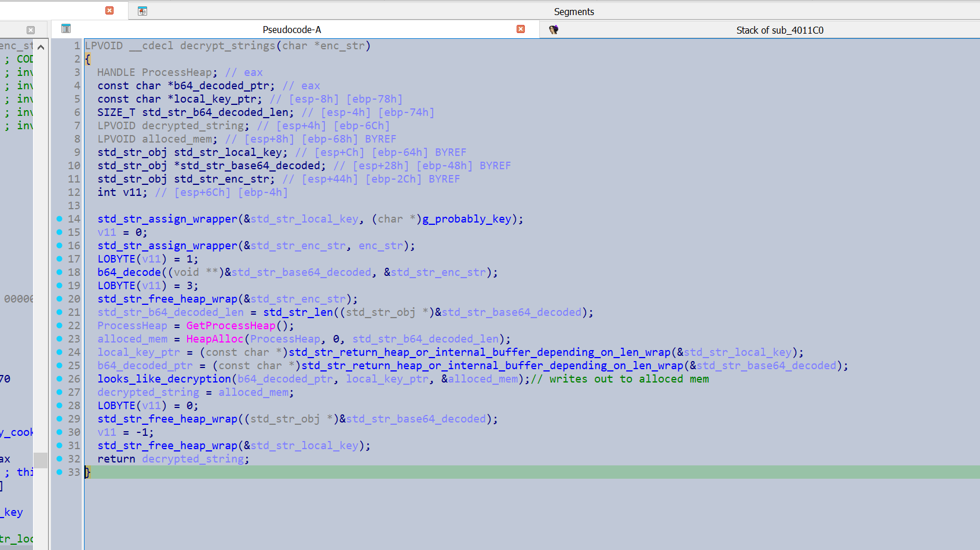The height and width of the screenshot is (550, 980).
Task: Close the left panel with gray X
Action: tap(31, 30)
